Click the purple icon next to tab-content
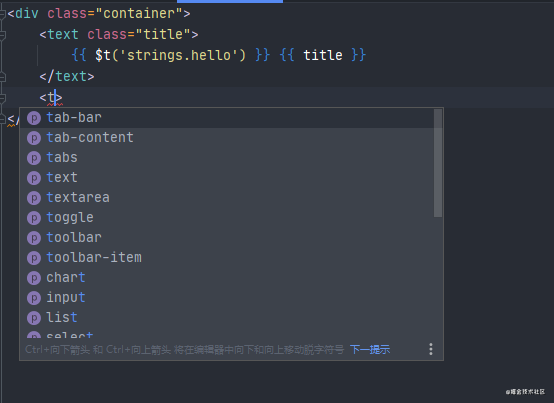This screenshot has width=554, height=403. (34, 138)
